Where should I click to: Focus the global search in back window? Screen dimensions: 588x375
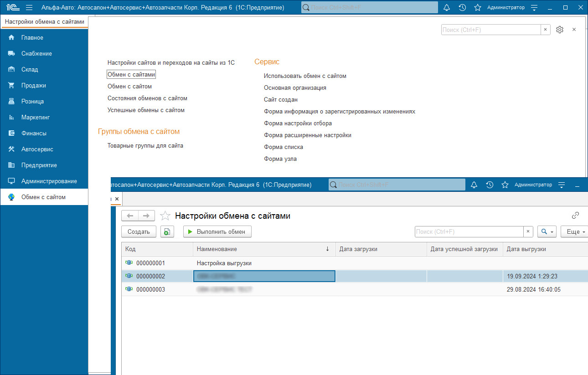[370, 7]
